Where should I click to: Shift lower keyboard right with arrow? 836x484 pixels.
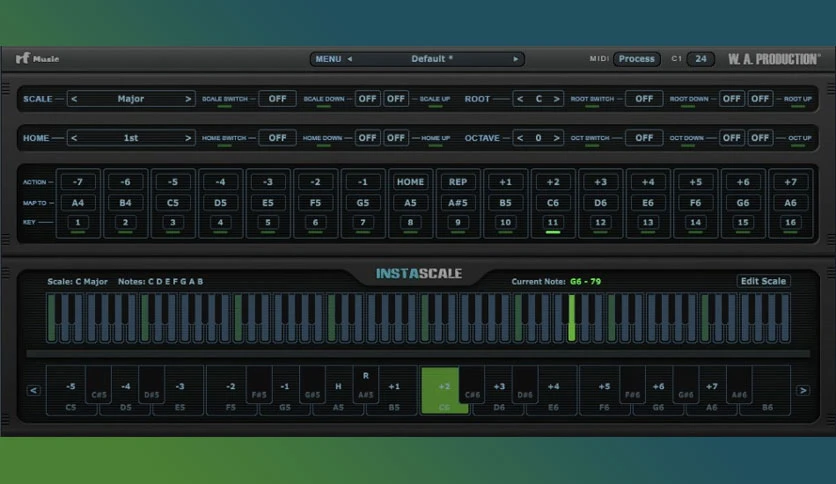802,391
